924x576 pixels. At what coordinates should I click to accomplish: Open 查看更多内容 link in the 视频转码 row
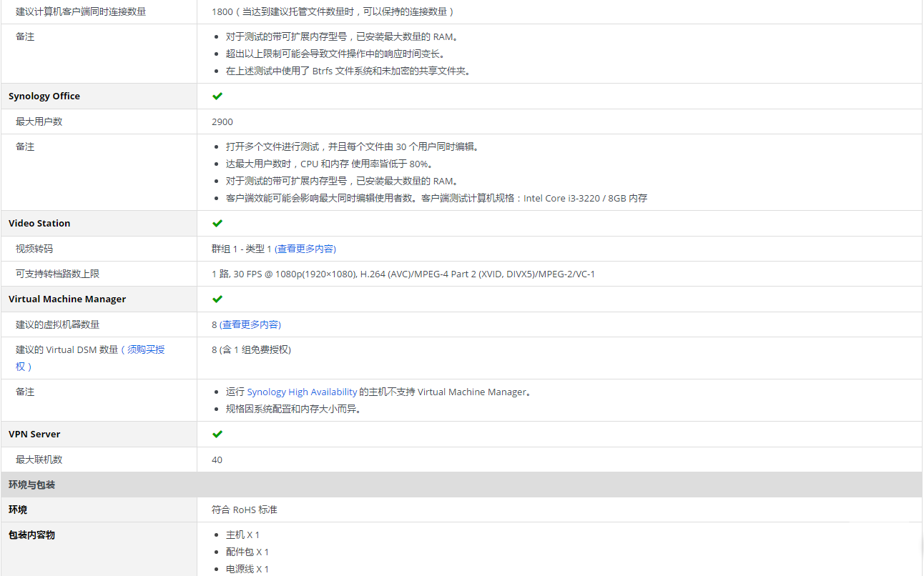point(305,249)
